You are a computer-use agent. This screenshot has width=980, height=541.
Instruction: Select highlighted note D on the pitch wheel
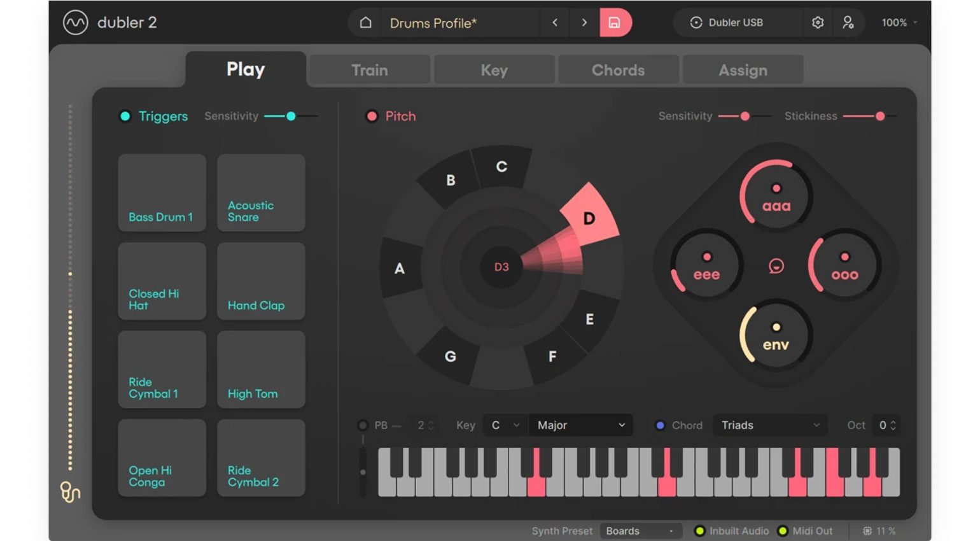click(x=589, y=218)
